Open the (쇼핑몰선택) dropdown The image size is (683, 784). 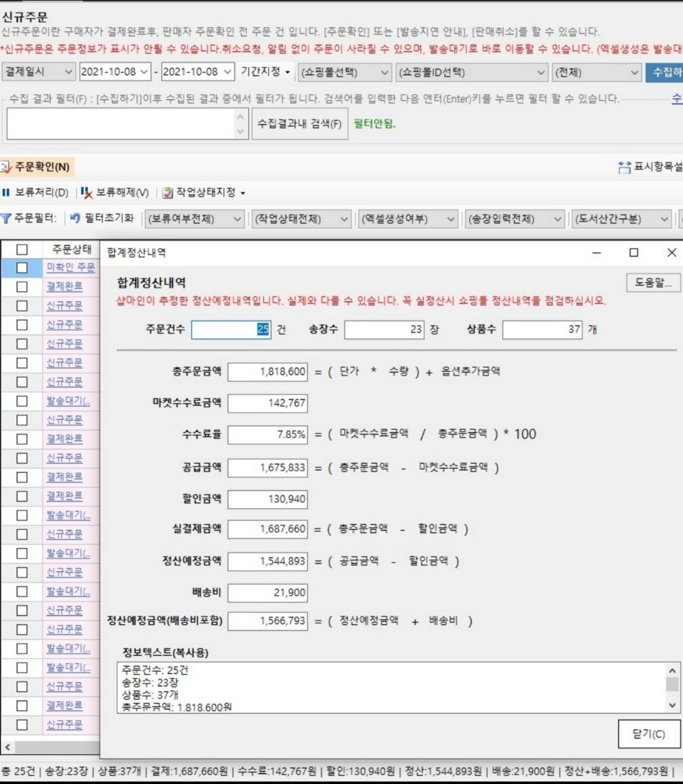click(x=345, y=72)
